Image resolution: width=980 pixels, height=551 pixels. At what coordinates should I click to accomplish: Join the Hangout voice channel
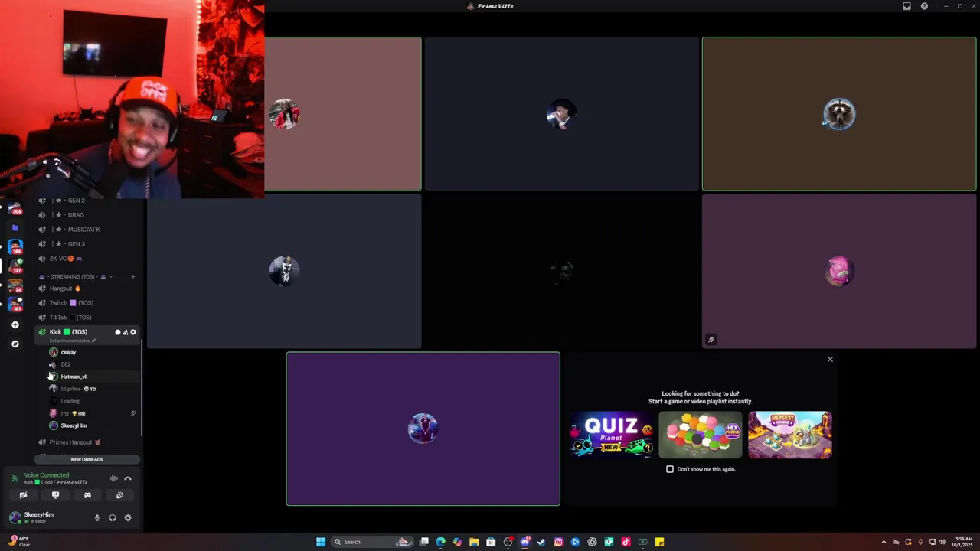point(88,289)
